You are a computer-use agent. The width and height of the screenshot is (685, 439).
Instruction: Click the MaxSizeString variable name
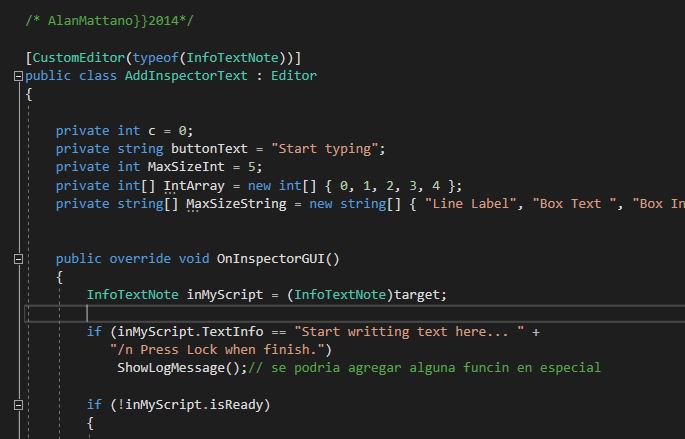[x=236, y=204]
